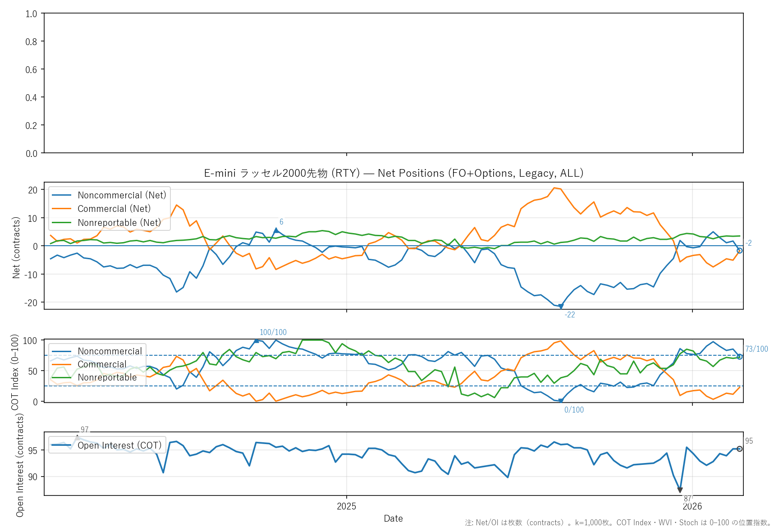
Task: Click the circle end marker labeled -2
Action: click(x=739, y=251)
